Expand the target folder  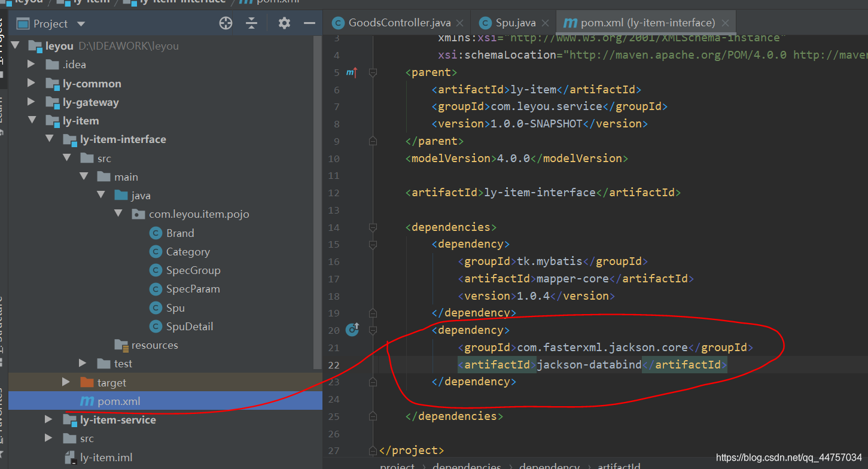pos(66,382)
